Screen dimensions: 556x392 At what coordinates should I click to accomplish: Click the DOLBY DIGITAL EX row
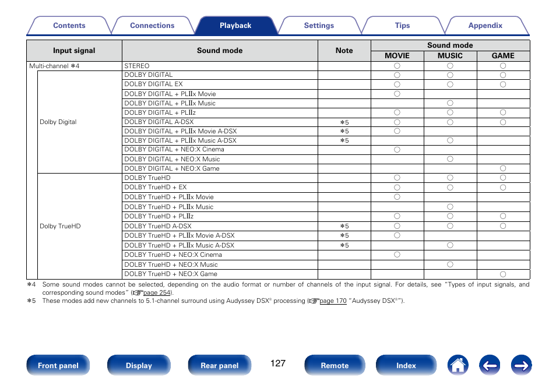tap(220, 84)
